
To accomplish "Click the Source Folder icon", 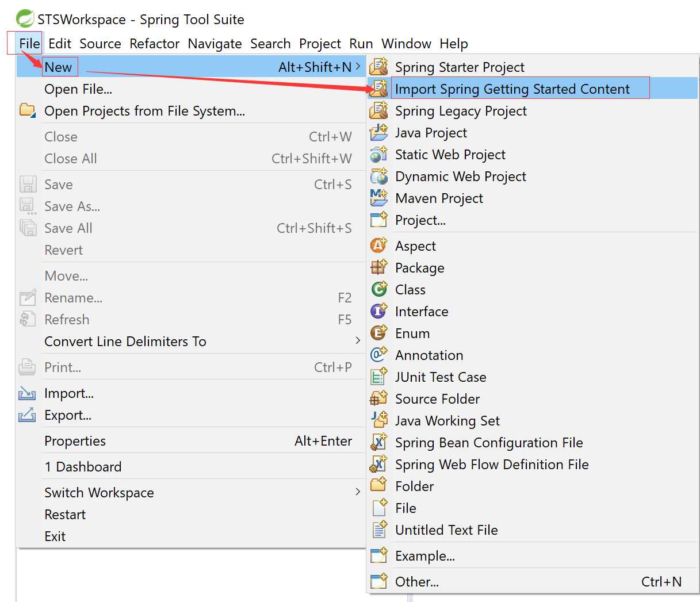I will coord(378,398).
